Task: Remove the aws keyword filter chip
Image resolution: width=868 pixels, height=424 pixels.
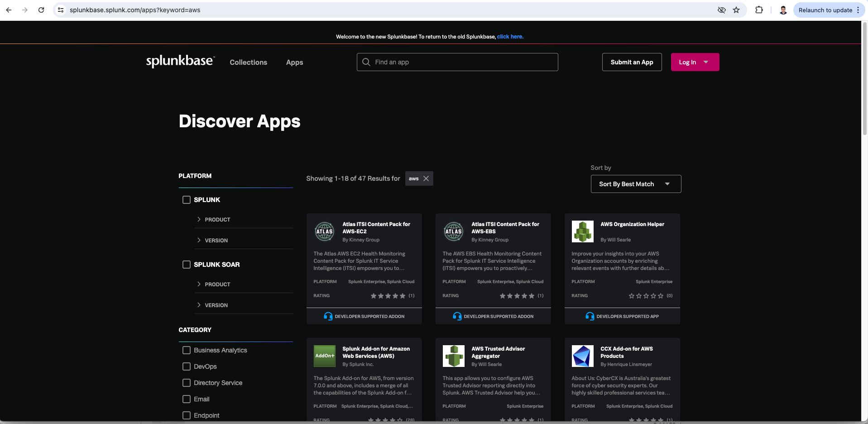Action: click(426, 178)
